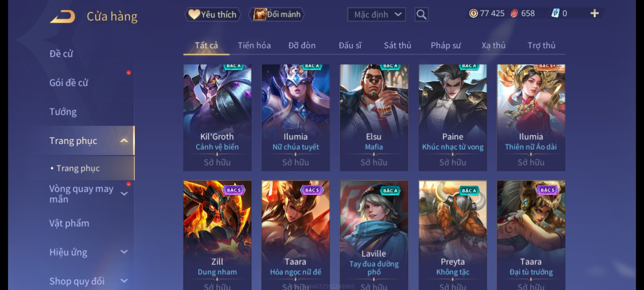This screenshot has width=644, height=290.
Task: Select the Elsu Mafia skin card
Action: click(374, 118)
